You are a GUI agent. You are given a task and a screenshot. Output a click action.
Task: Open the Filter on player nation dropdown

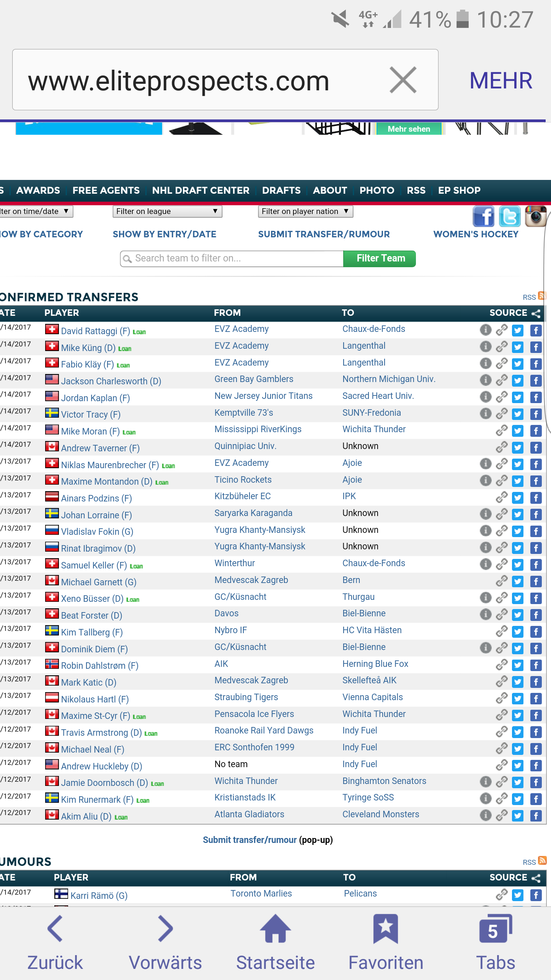[x=305, y=211]
